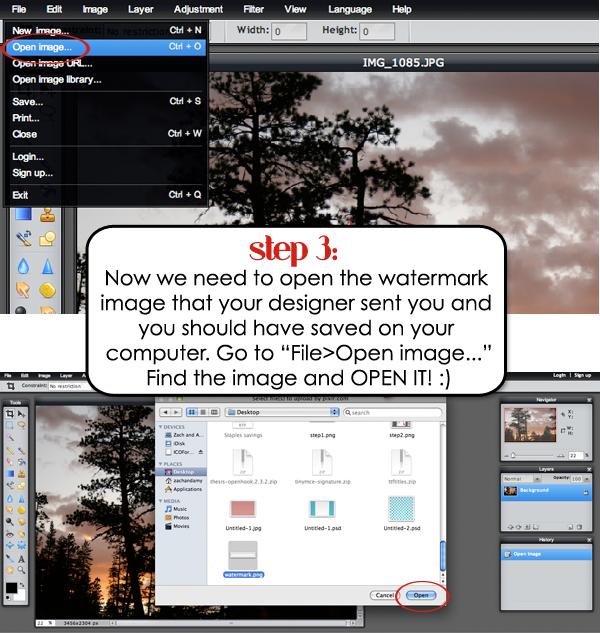Click the black foreground color swatch
This screenshot has width=600, height=633.
point(11,587)
